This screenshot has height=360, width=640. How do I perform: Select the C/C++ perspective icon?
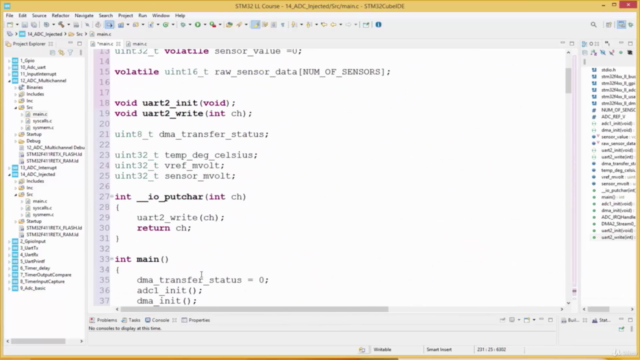coord(621,25)
